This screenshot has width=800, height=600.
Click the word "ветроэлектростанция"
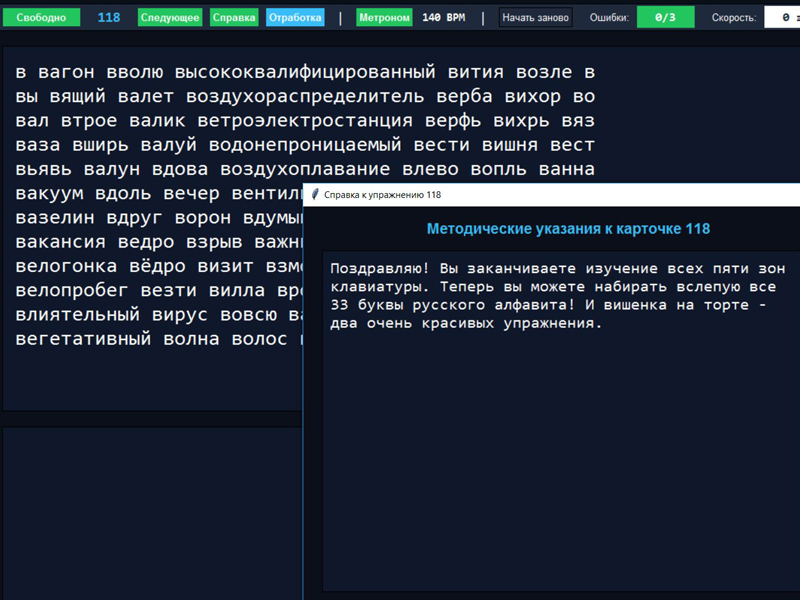tap(305, 120)
